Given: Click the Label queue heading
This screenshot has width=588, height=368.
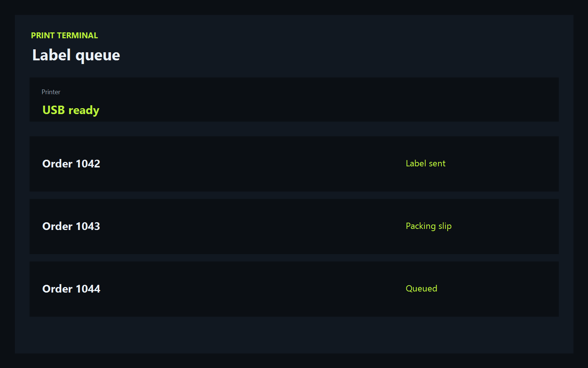Looking at the screenshot, I should pos(76,56).
